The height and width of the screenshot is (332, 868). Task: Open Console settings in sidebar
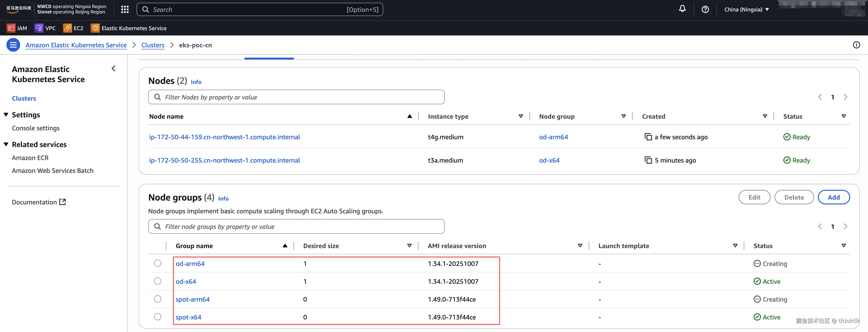(x=36, y=128)
